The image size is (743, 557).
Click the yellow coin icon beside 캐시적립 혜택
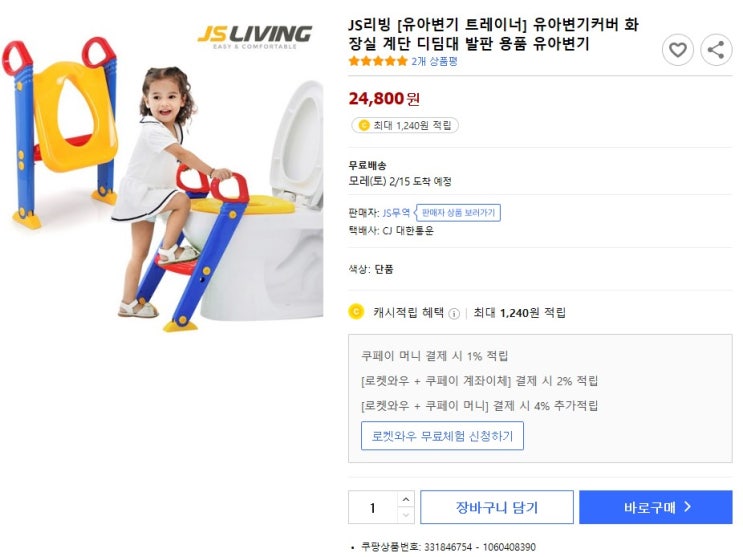356,312
